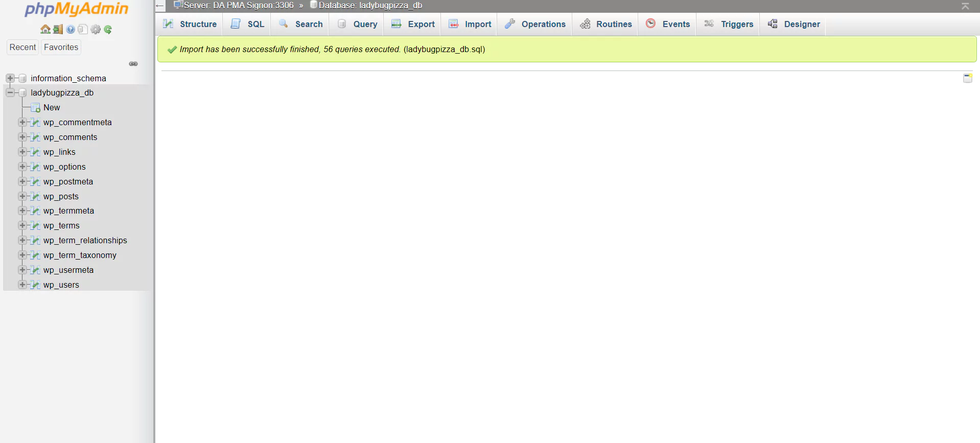Switch to the Search tab
The height and width of the screenshot is (443, 980).
pos(300,24)
